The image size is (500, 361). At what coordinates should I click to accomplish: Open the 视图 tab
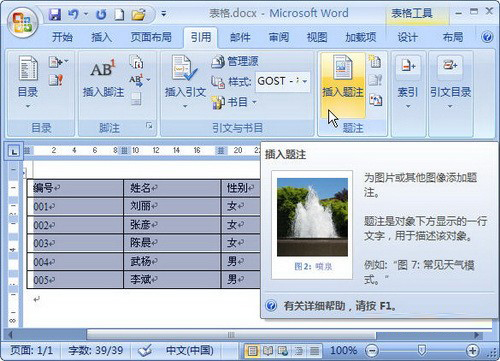point(317,37)
